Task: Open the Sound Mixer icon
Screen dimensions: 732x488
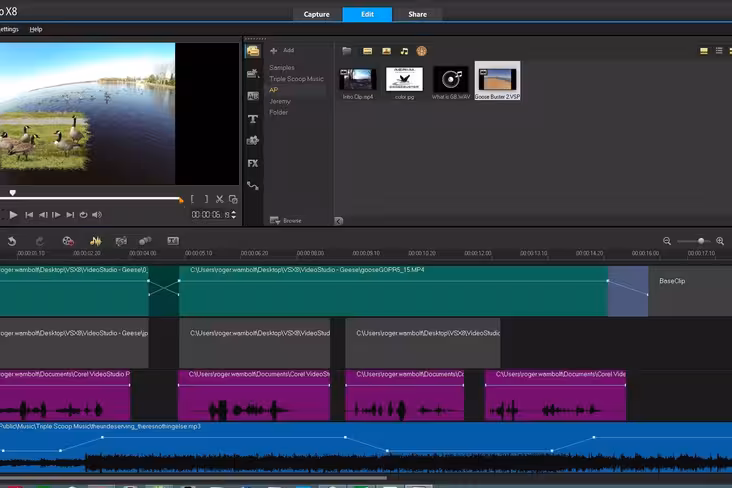Action: pyautogui.click(x=96, y=241)
